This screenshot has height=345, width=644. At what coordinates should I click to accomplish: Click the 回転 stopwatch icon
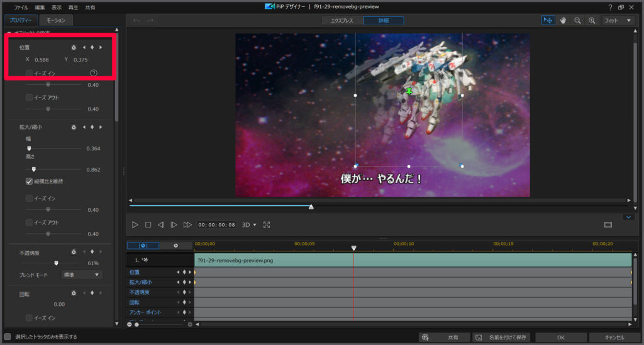[74, 293]
